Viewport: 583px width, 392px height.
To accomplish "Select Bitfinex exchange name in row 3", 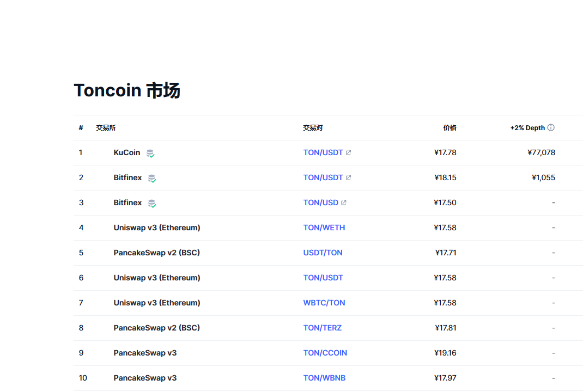I will pos(127,203).
